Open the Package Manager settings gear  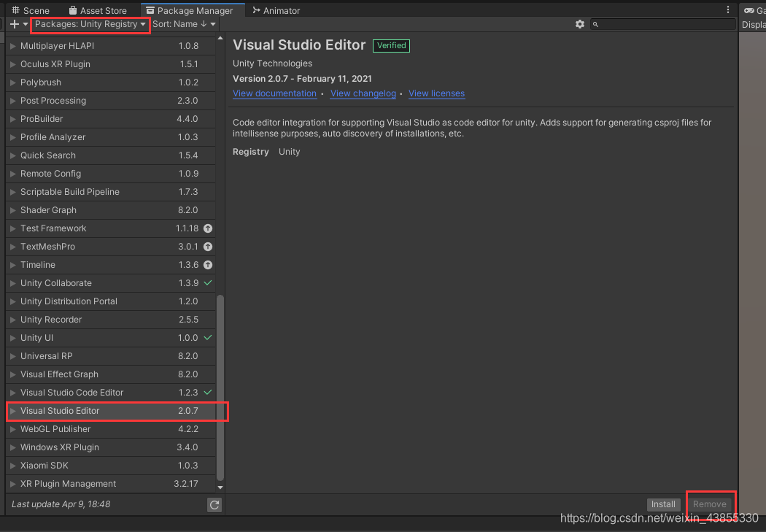(x=579, y=24)
